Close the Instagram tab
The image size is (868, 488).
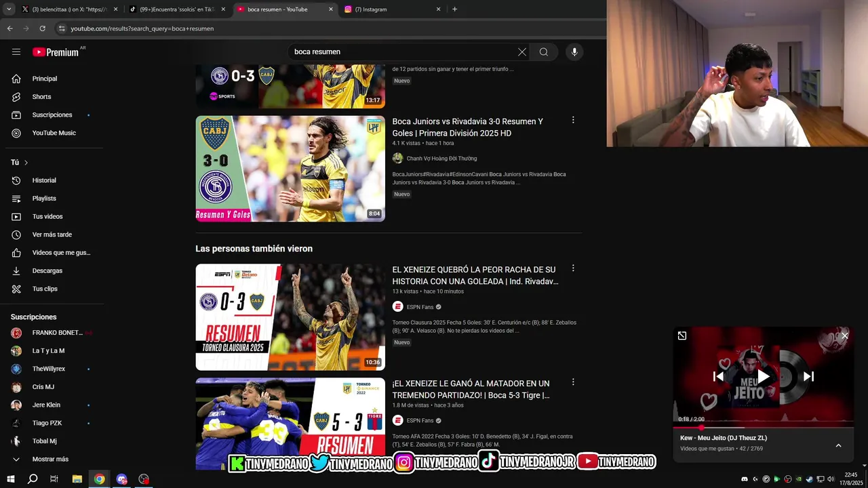pyautogui.click(x=438, y=9)
